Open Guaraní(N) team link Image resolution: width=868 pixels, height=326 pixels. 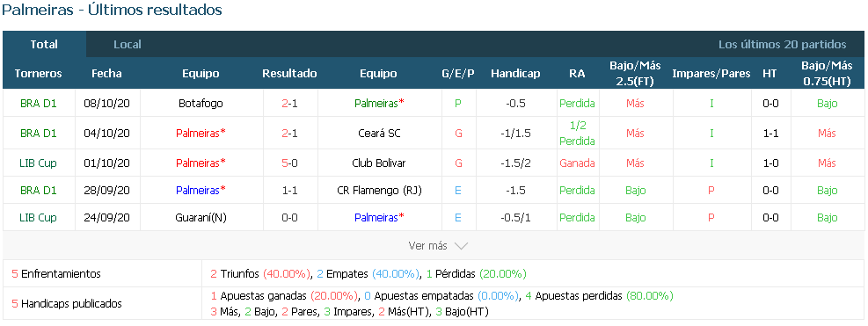[201, 218]
